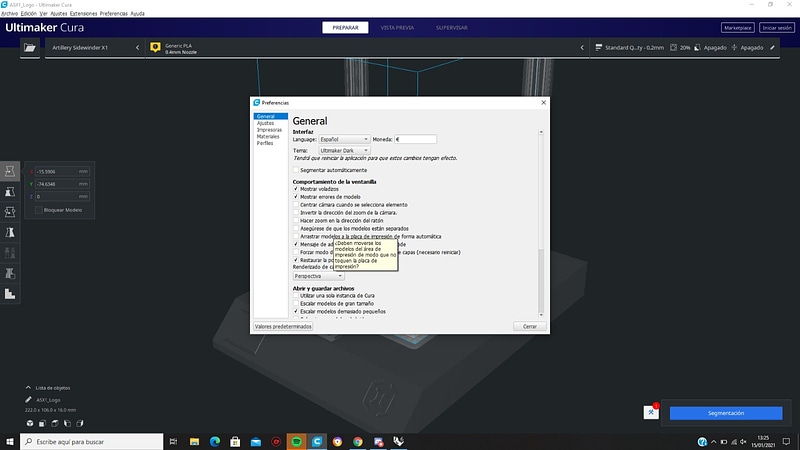This screenshot has height=450, width=800.
Task: Open the notification tools icon near Segmentación
Action: (x=651, y=412)
